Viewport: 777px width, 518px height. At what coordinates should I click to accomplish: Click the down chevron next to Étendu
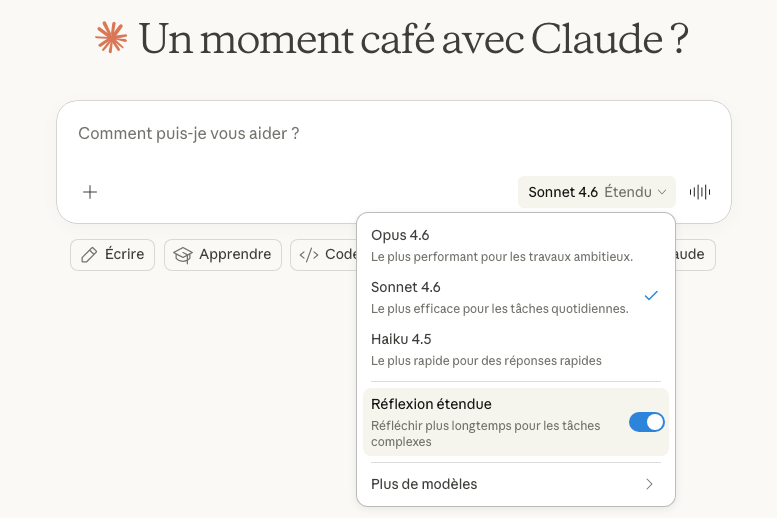tap(662, 192)
